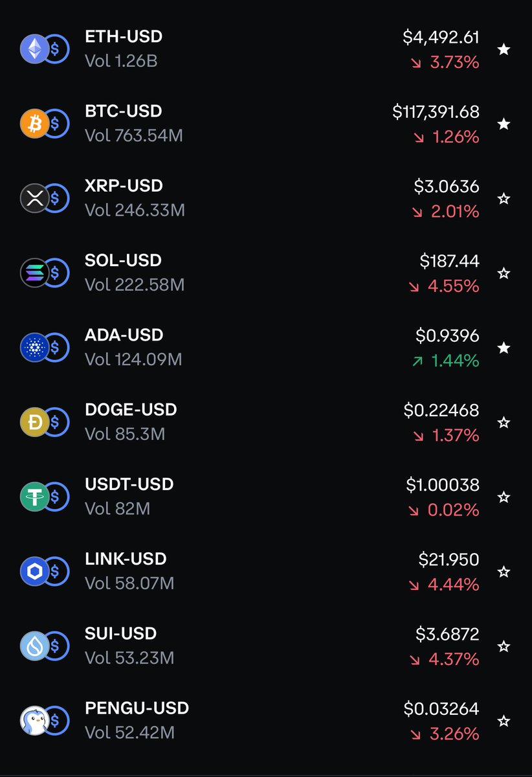The height and width of the screenshot is (777, 532).
Task: View the DOGE-USD price $0.22468
Action: [x=441, y=411]
